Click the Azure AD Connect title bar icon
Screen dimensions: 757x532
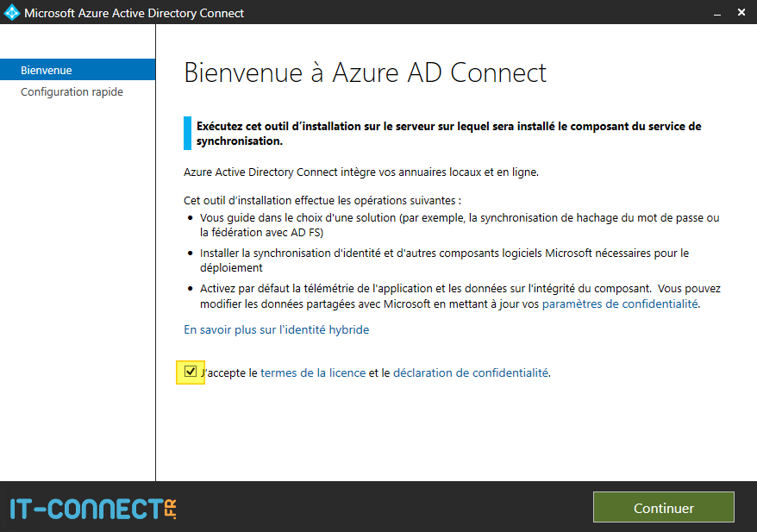(x=12, y=13)
